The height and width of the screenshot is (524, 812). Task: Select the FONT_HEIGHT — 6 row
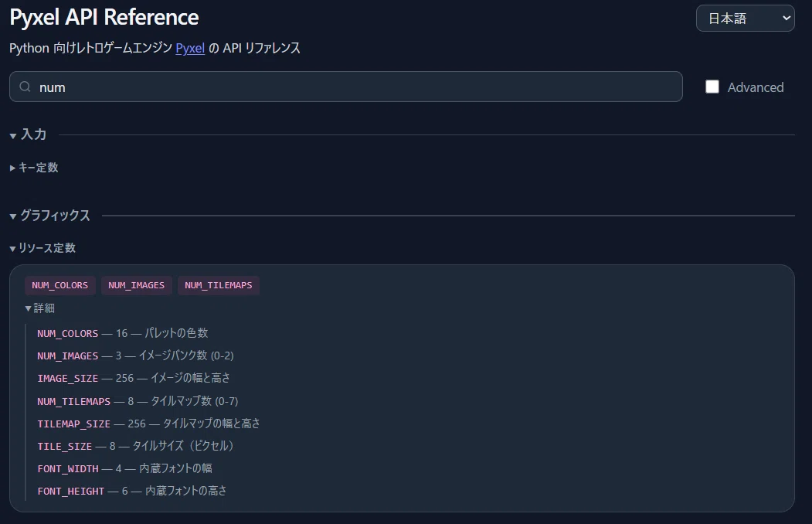coord(132,491)
